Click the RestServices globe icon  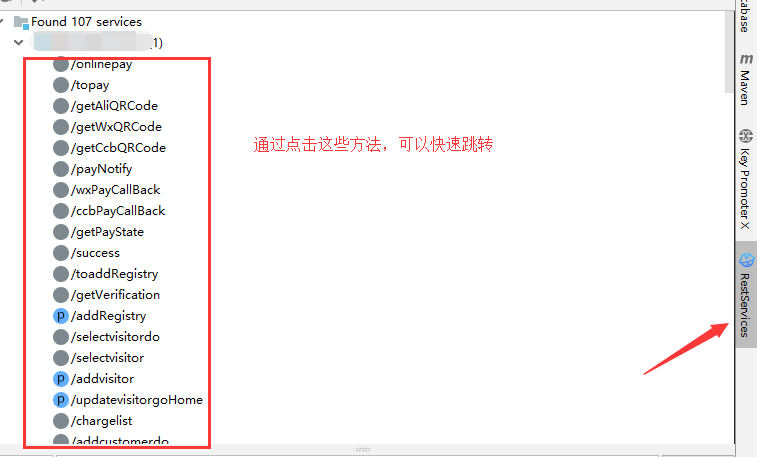[x=746, y=260]
